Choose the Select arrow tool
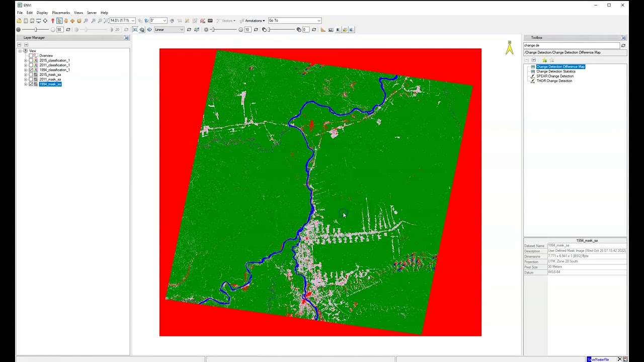This screenshot has width=644, height=362. pyautogui.click(x=59, y=21)
